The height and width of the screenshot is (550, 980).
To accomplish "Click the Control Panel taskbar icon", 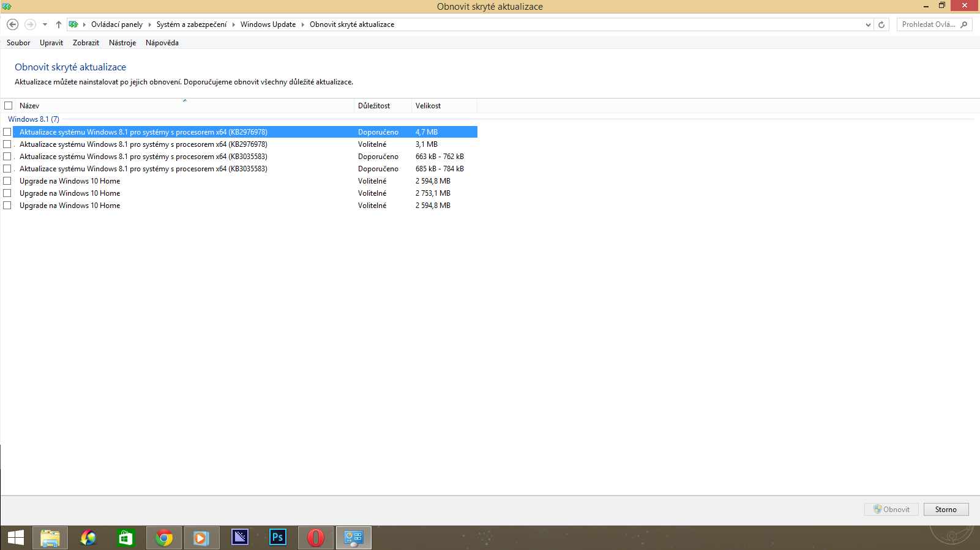I will (x=354, y=538).
